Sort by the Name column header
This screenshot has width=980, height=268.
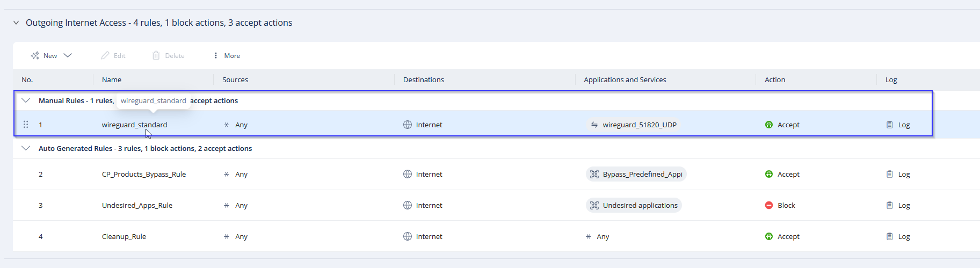(112, 79)
